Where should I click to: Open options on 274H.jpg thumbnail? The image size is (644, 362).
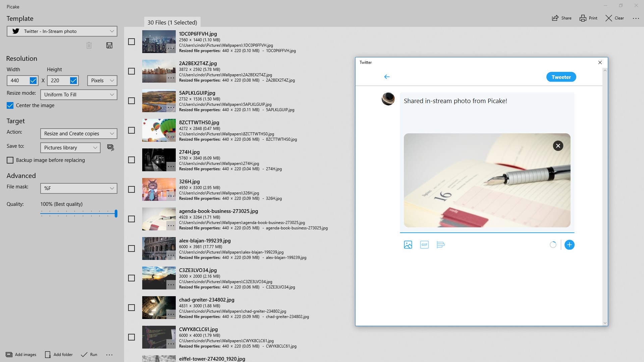[171, 167]
